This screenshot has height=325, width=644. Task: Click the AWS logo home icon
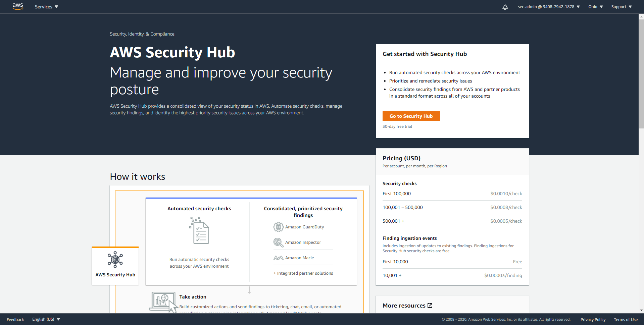18,6
